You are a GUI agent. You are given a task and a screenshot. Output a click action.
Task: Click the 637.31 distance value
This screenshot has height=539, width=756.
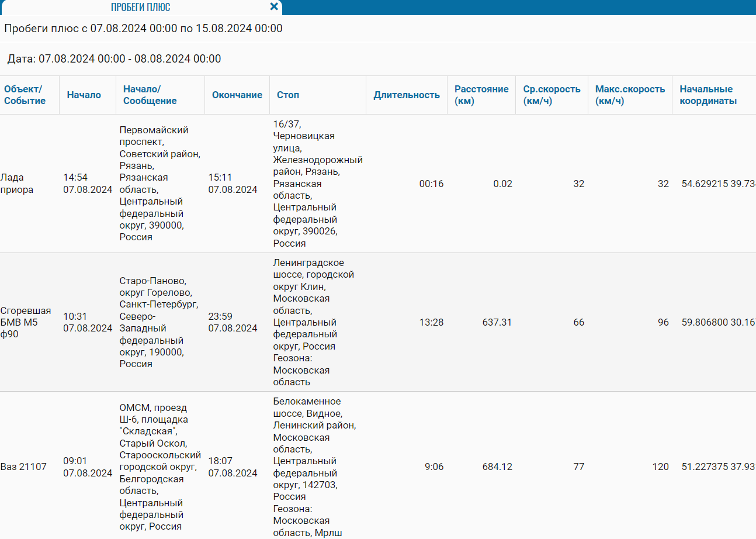pyautogui.click(x=497, y=322)
